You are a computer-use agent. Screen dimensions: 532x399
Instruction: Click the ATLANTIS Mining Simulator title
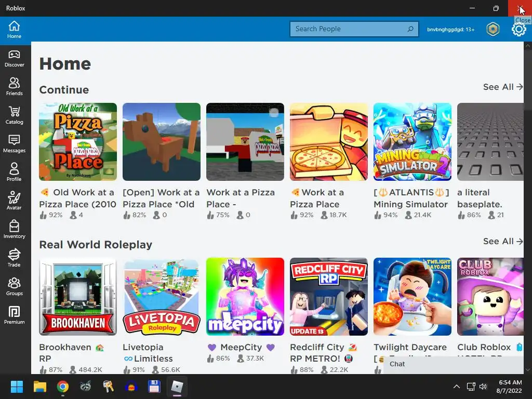point(411,198)
